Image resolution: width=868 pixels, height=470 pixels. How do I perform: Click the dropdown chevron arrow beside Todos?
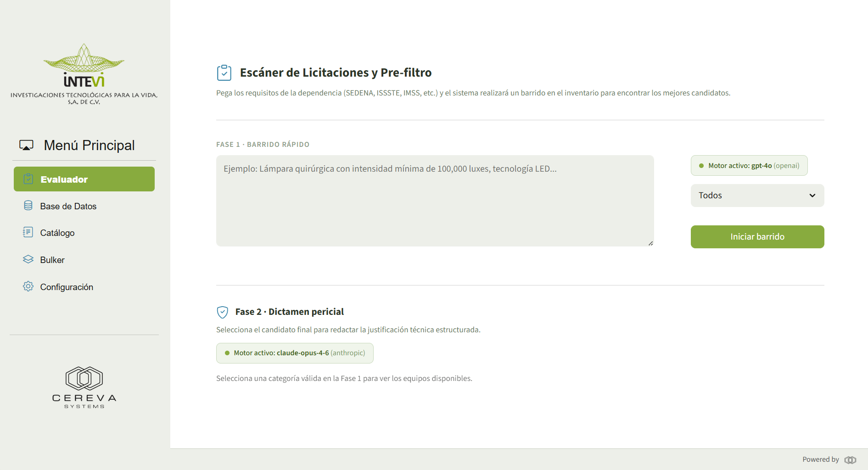point(812,196)
